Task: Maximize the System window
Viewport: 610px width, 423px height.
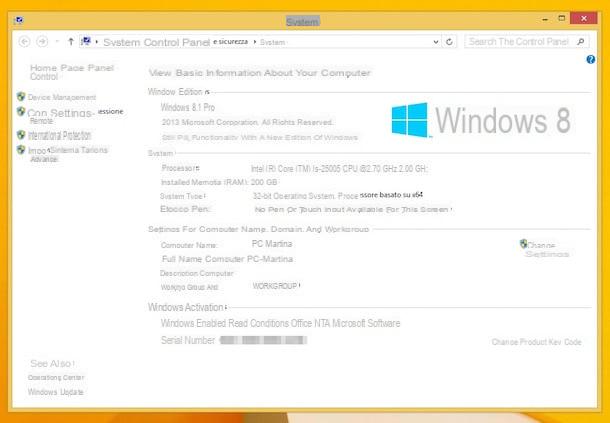Action: coord(562,18)
